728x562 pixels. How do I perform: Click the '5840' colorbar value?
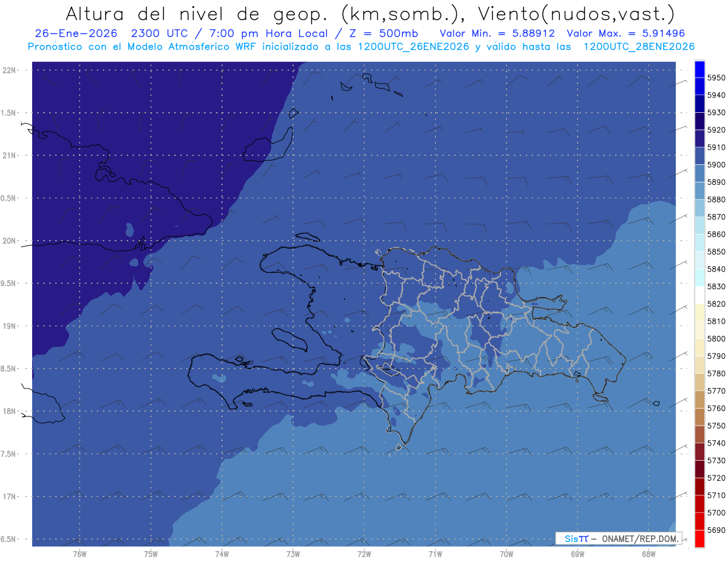tap(716, 269)
